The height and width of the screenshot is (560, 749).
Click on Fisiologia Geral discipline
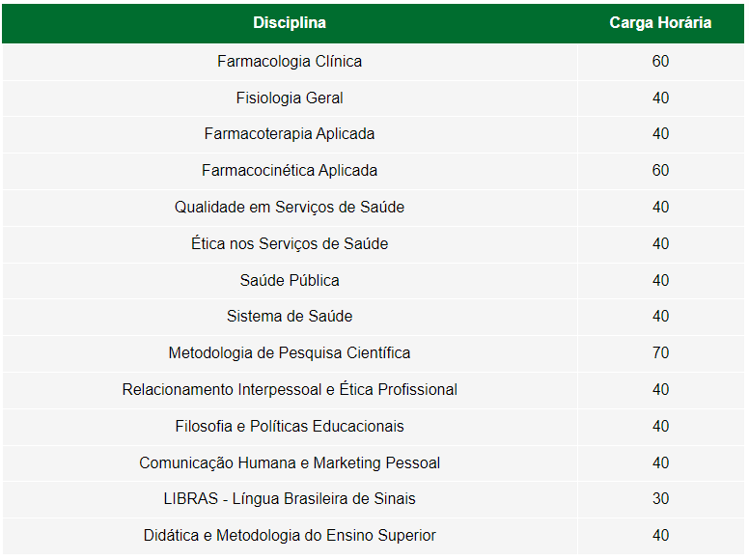[290, 98]
